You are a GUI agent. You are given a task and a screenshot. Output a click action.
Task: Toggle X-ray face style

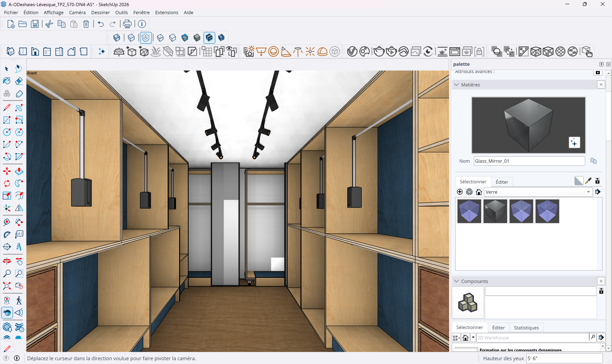pos(116,37)
